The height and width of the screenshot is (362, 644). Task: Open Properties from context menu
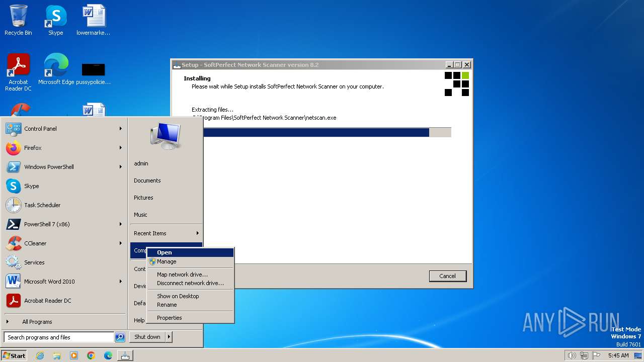click(190, 318)
